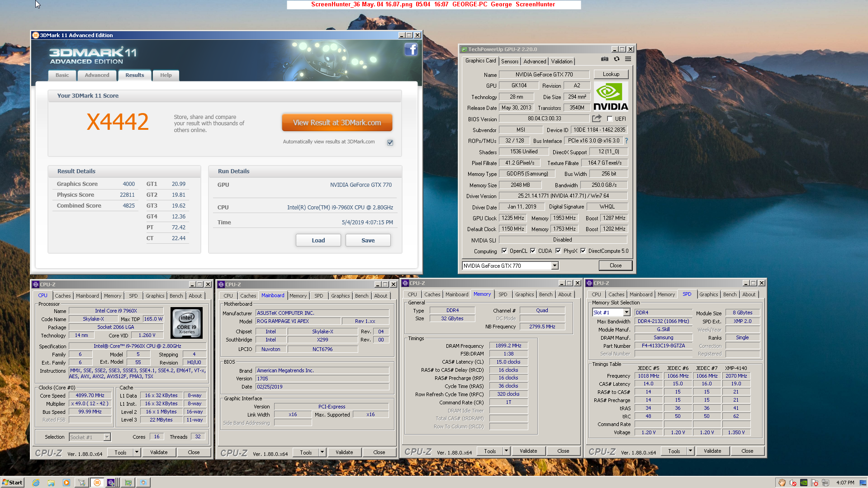Take a GPU-Z screenshot with camera icon
Viewport: 868px width, 488px height.
click(x=604, y=59)
